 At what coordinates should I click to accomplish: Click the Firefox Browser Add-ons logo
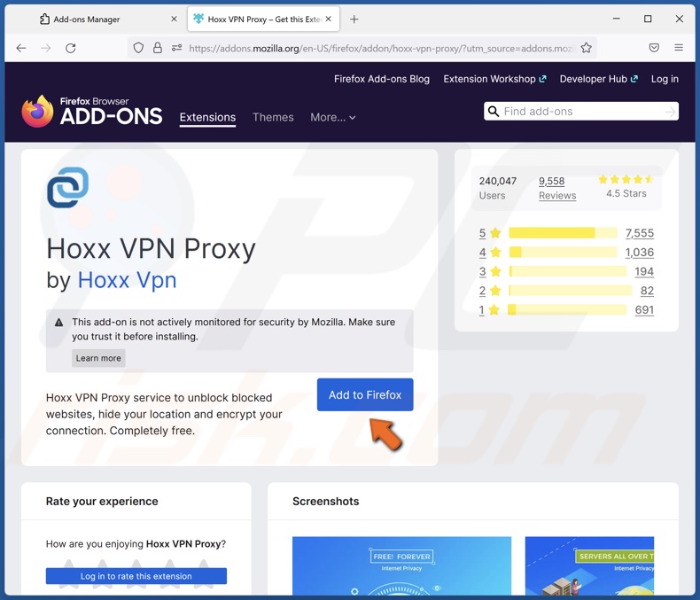pos(92,111)
